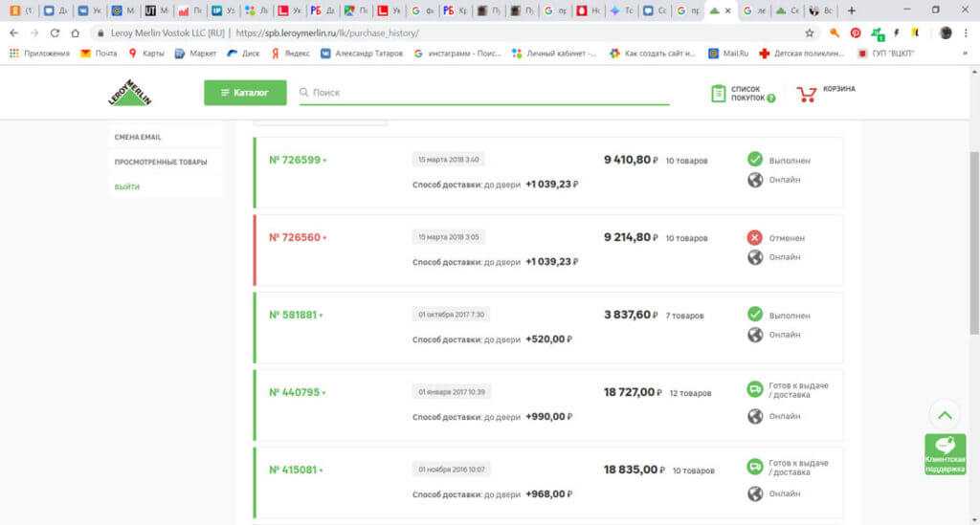Bookmark this page with the star icon
The height and width of the screenshot is (525, 980).
(810, 33)
